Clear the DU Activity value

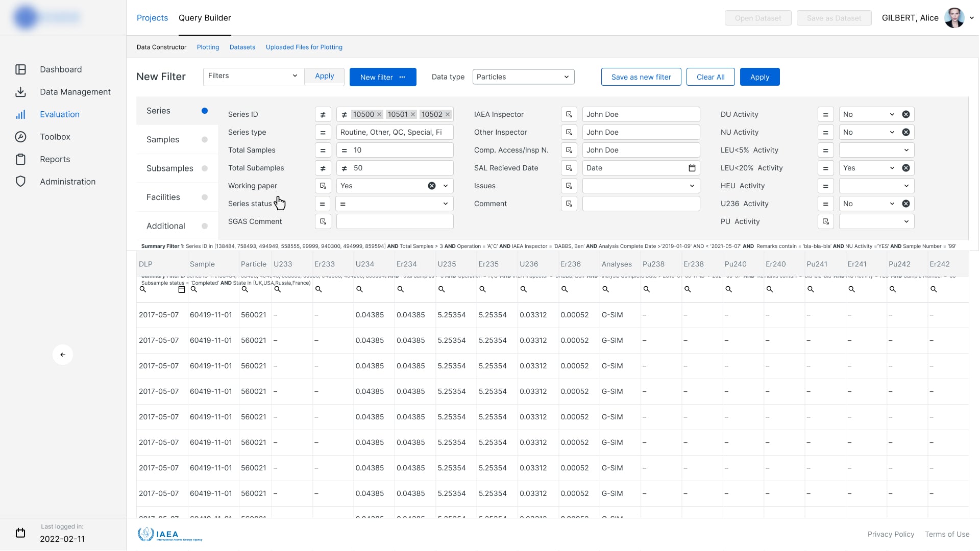pos(906,114)
